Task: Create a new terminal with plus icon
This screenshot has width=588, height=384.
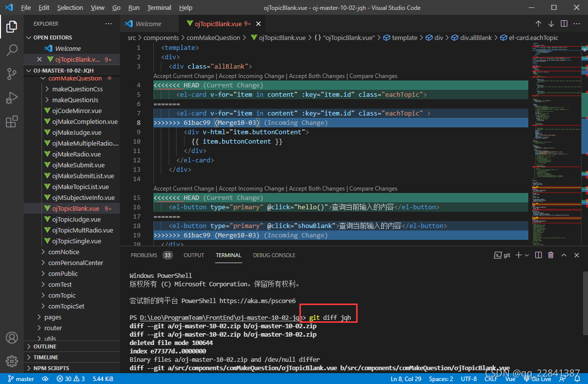Action: [518, 255]
